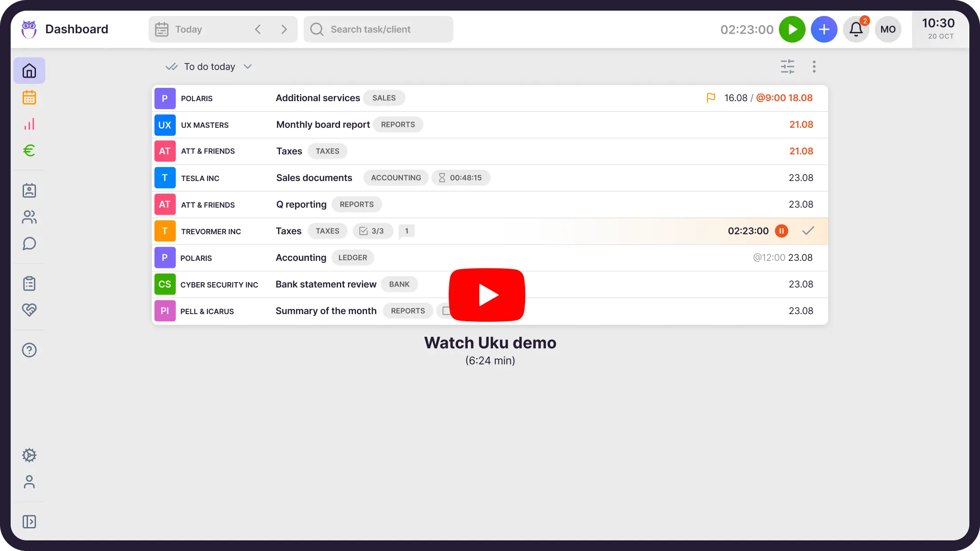The width and height of the screenshot is (980, 551).
Task: Open the calendar icon in sidebar
Action: pos(29,98)
